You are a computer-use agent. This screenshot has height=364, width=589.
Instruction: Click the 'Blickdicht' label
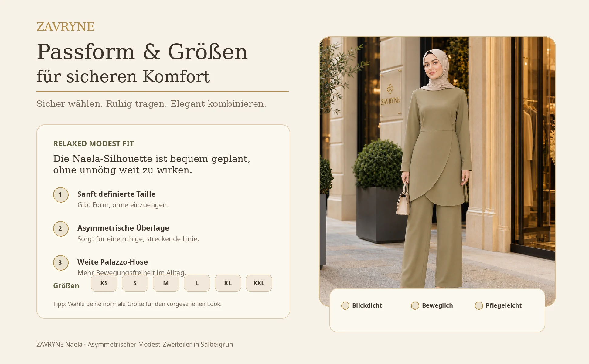tap(367, 305)
